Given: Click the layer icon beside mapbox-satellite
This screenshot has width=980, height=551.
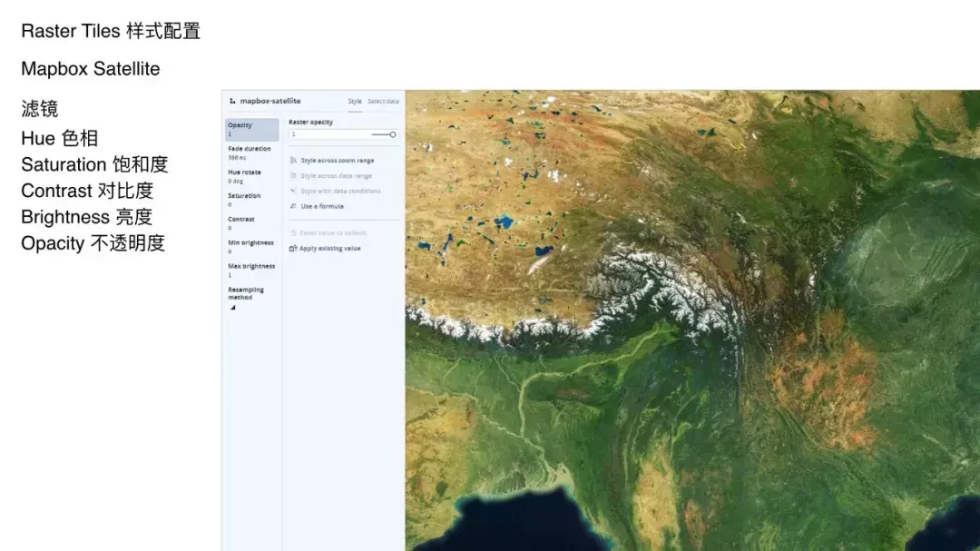Looking at the screenshot, I should pos(231,102).
